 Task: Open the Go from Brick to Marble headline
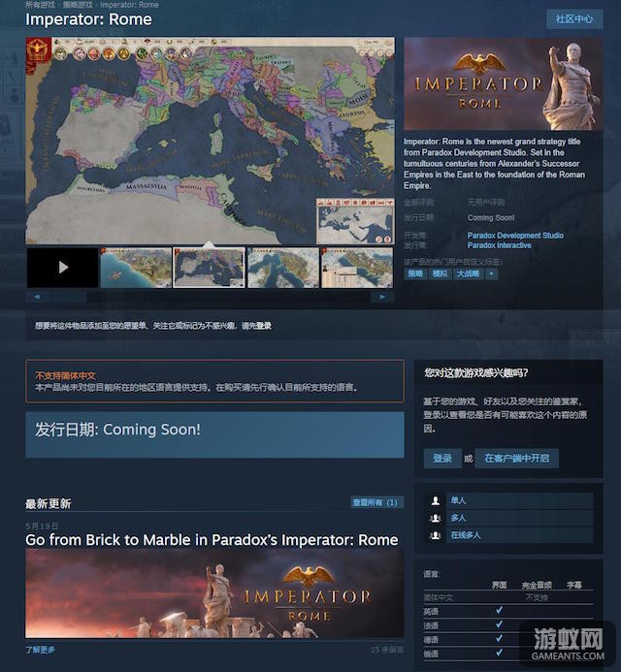point(212,540)
